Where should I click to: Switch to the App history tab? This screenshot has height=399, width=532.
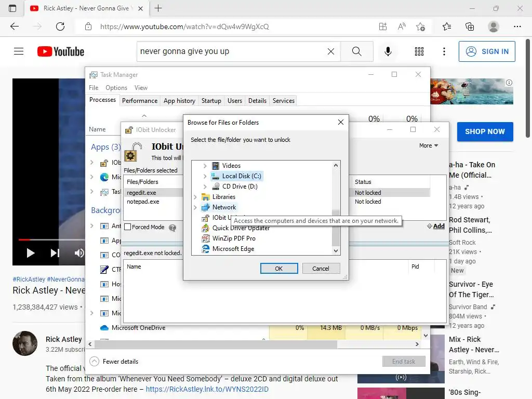point(179,101)
